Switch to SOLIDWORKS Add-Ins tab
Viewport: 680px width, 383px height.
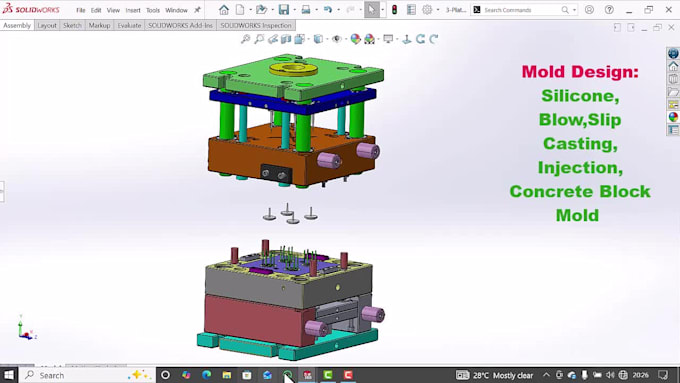pos(180,25)
